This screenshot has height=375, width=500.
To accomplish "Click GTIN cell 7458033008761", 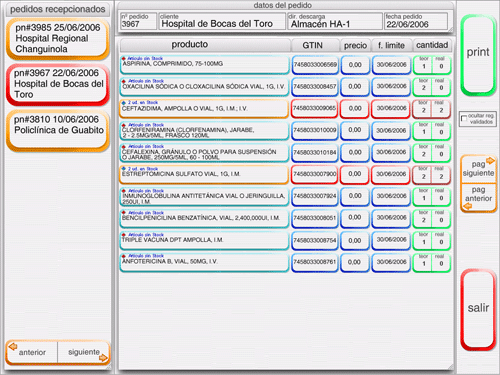I will pos(315,262).
